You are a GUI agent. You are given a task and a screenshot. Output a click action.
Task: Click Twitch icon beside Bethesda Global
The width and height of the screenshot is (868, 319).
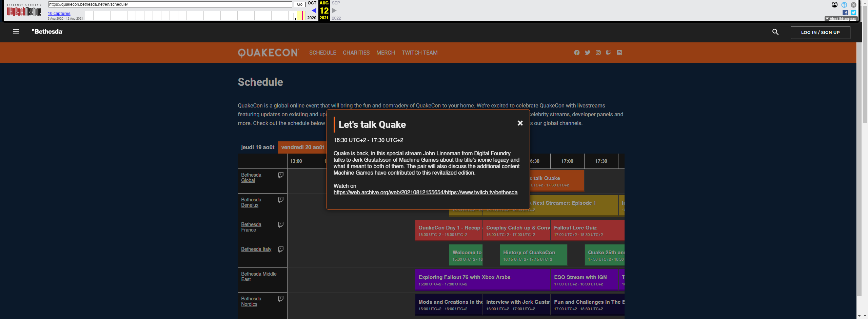pyautogui.click(x=280, y=175)
